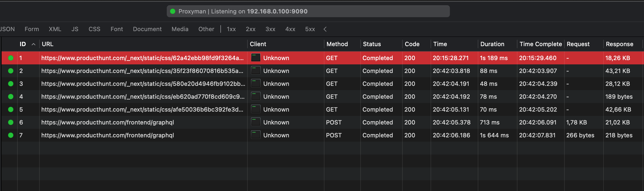The width and height of the screenshot is (644, 191).
Task: Click the green status dot of request 4
Action: click(x=11, y=97)
